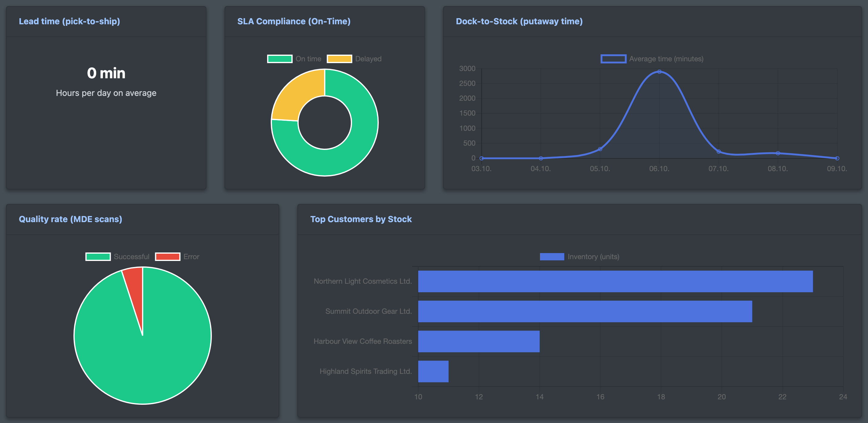Image resolution: width=868 pixels, height=423 pixels.
Task: Click the Quality rate (MDE scans) heading
Action: tap(70, 219)
